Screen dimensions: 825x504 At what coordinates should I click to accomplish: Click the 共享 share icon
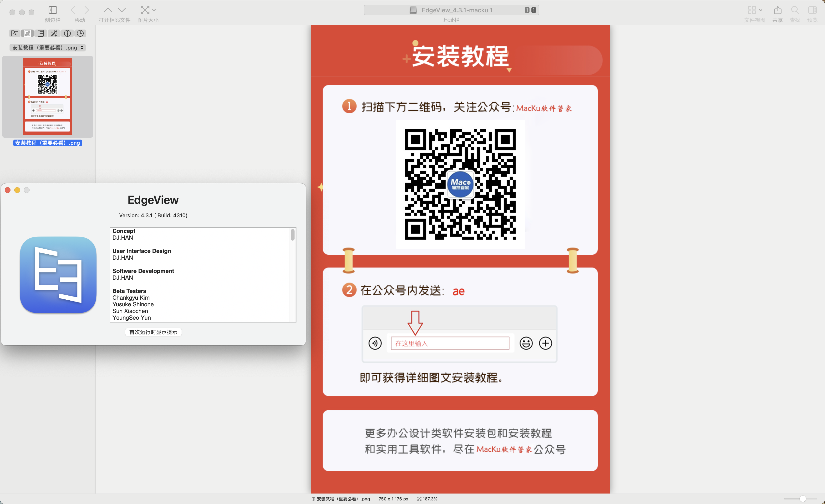point(777,10)
